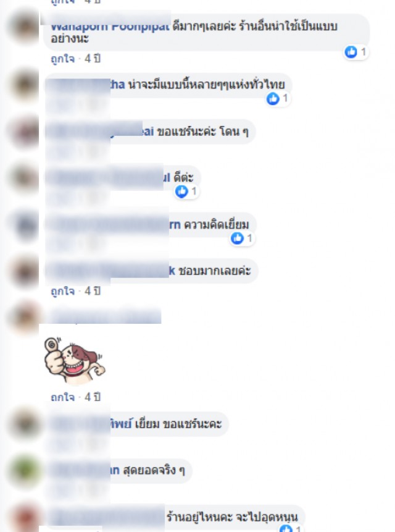The height and width of the screenshot is (532, 395).
Task: Open the thumbs-up gorilla sticker
Action: click(75, 360)
